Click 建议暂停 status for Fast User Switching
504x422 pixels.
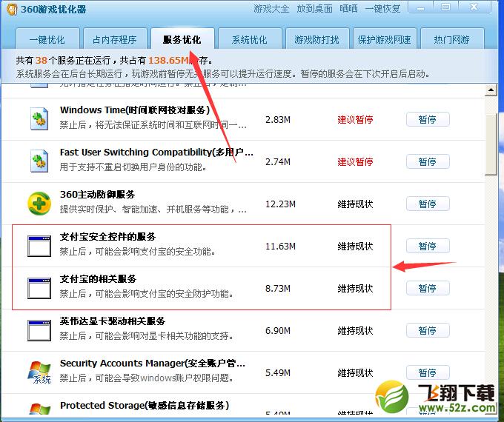pyautogui.click(x=355, y=162)
